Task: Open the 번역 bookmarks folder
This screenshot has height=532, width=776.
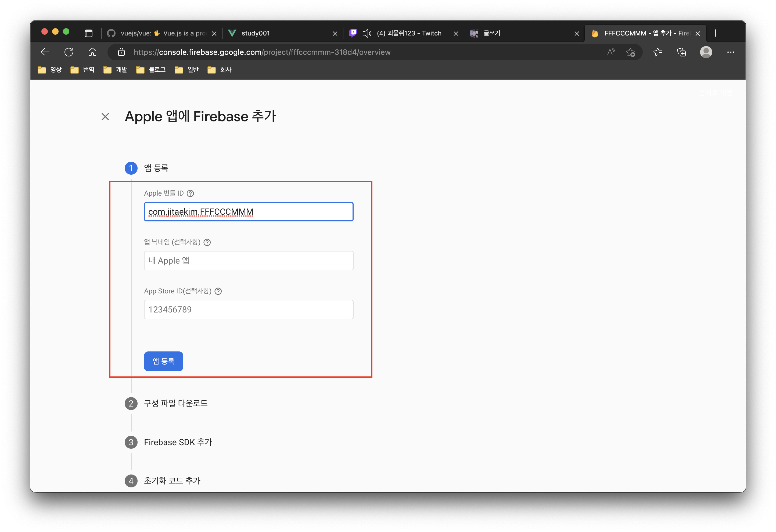Action: pos(82,70)
